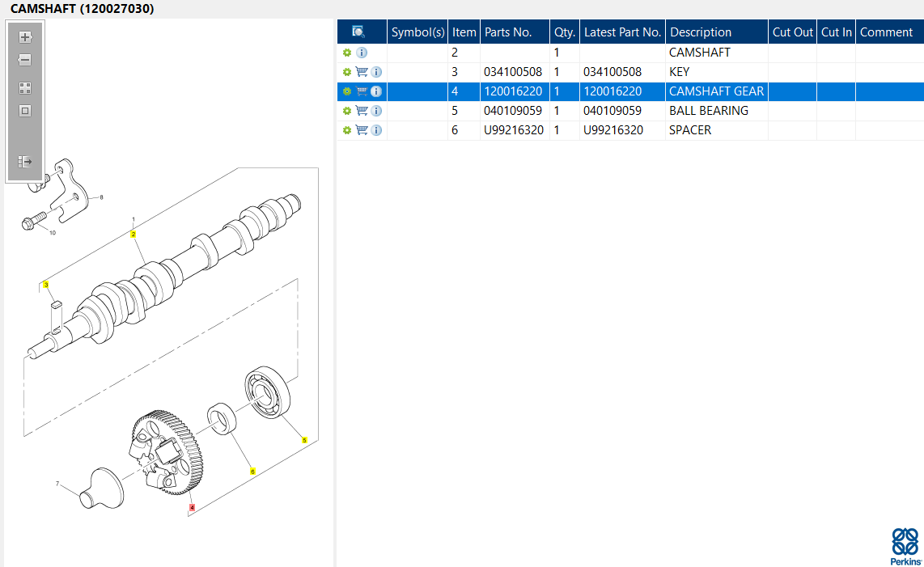
Task: Select the KEY description cell
Action: tap(680, 72)
